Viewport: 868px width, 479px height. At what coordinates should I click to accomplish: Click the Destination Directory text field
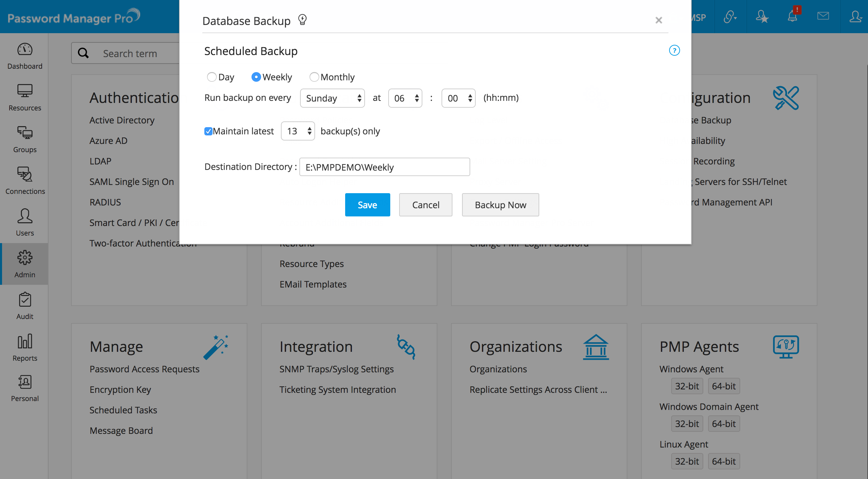384,167
